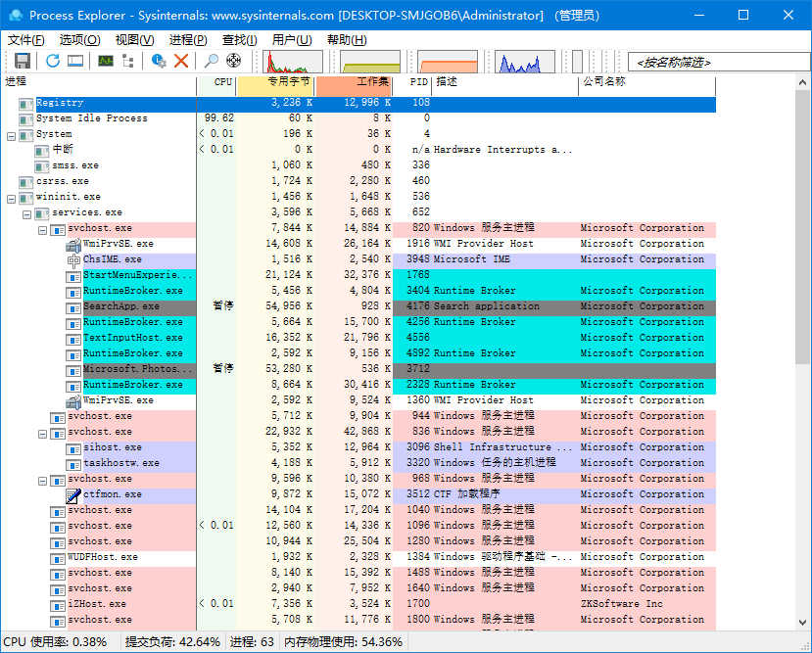812x653 pixels.
Task: Click the Show Lower Pane window icon
Action: point(74,61)
